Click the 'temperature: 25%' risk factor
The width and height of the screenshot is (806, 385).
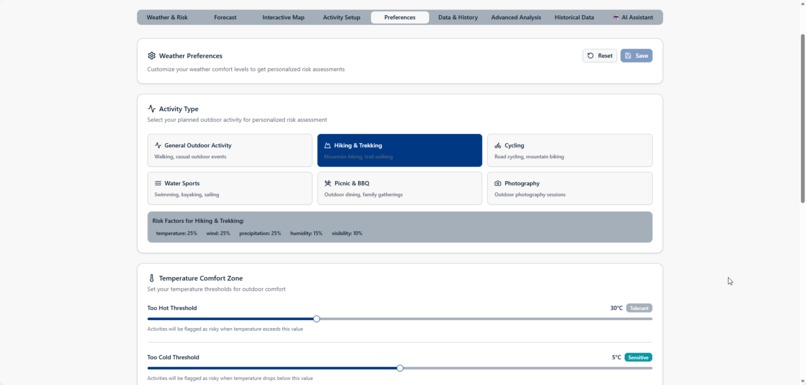click(176, 233)
